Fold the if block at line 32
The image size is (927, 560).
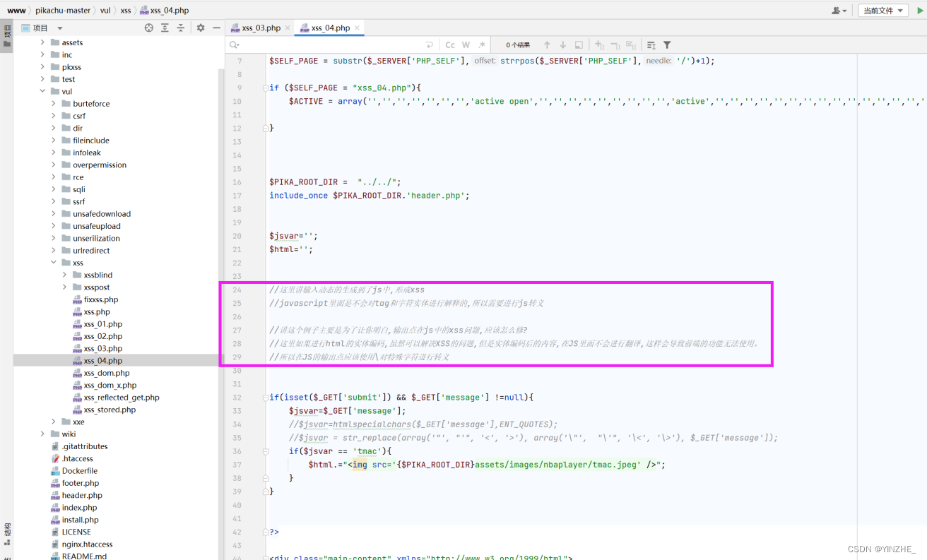click(266, 398)
